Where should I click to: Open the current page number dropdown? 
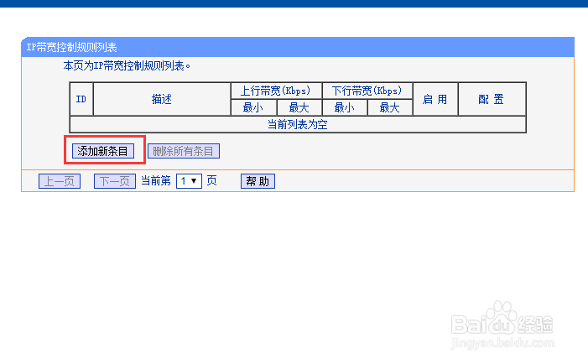189,181
